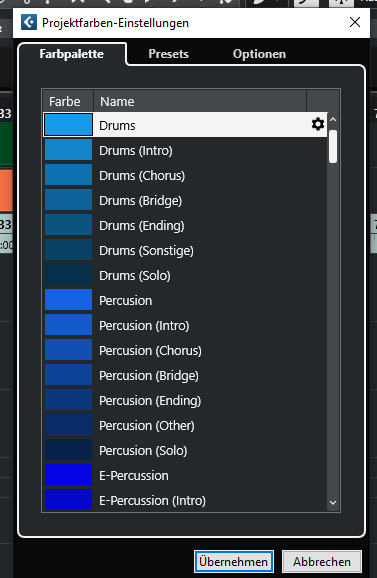Select the Drums (Chorus) name entry
The width and height of the screenshot is (377, 578).
point(142,175)
